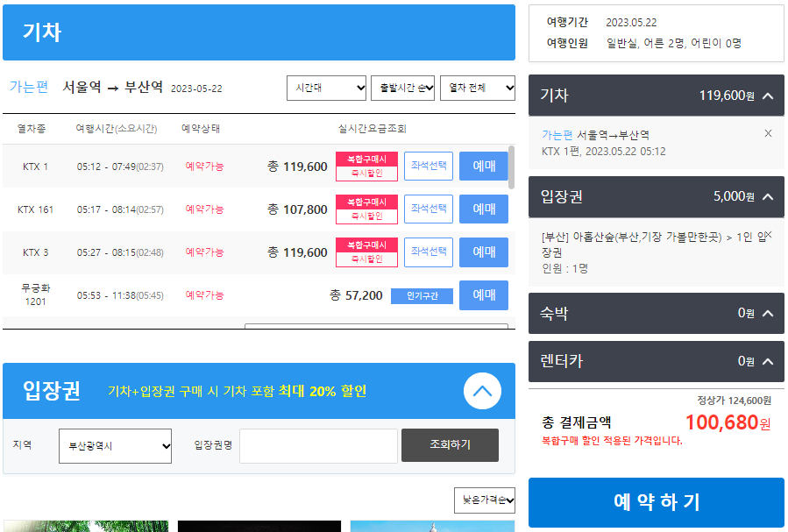This screenshot has height=532, width=788.
Task: Click the 100,680원 total payment amount
Action: (x=728, y=422)
